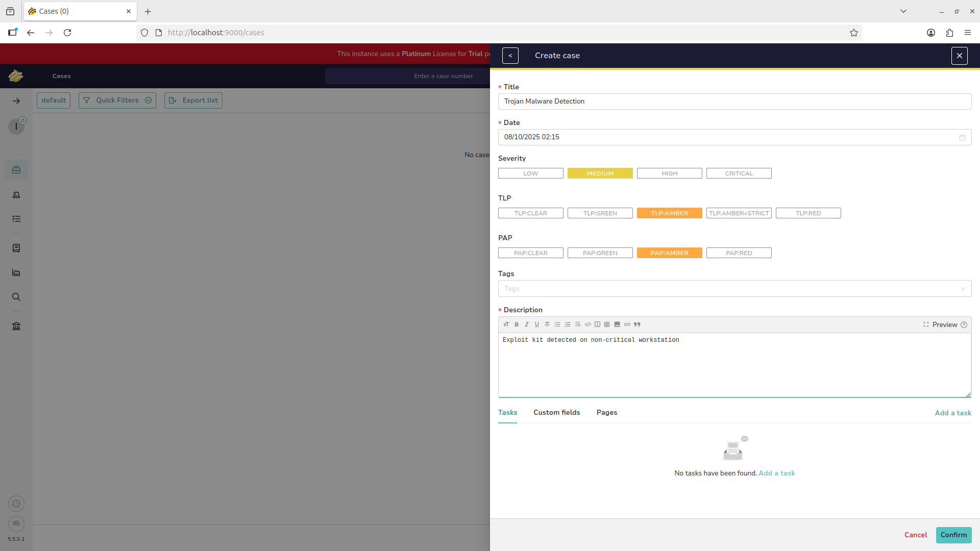
Task: Click the blockquote icon in editor
Action: click(x=637, y=324)
